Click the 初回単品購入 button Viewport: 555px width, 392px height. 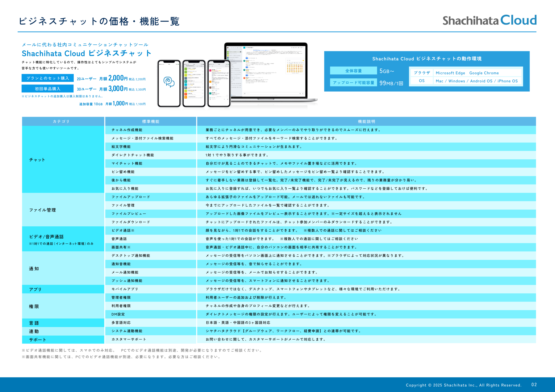48,89
